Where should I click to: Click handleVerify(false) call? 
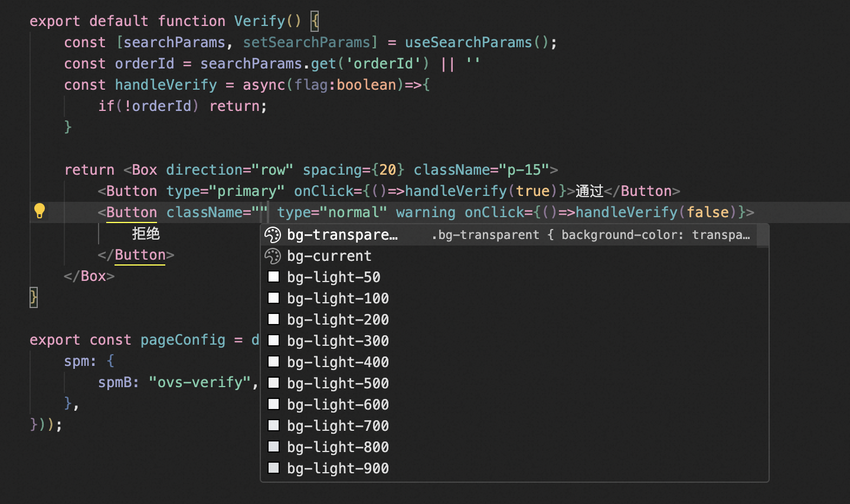pyautogui.click(x=656, y=212)
